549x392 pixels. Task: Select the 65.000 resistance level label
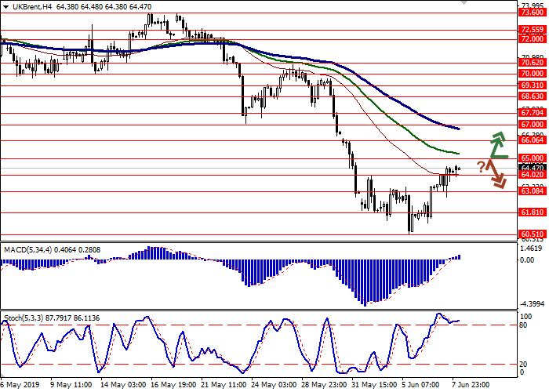[532, 158]
